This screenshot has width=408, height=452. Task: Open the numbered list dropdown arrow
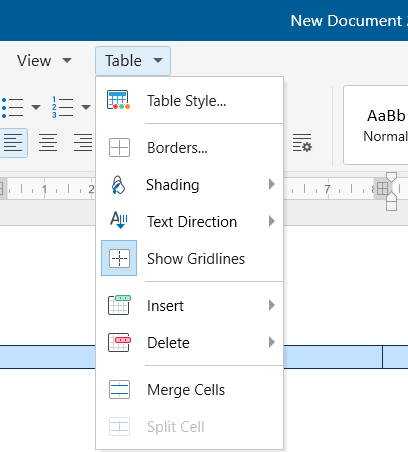tap(86, 107)
